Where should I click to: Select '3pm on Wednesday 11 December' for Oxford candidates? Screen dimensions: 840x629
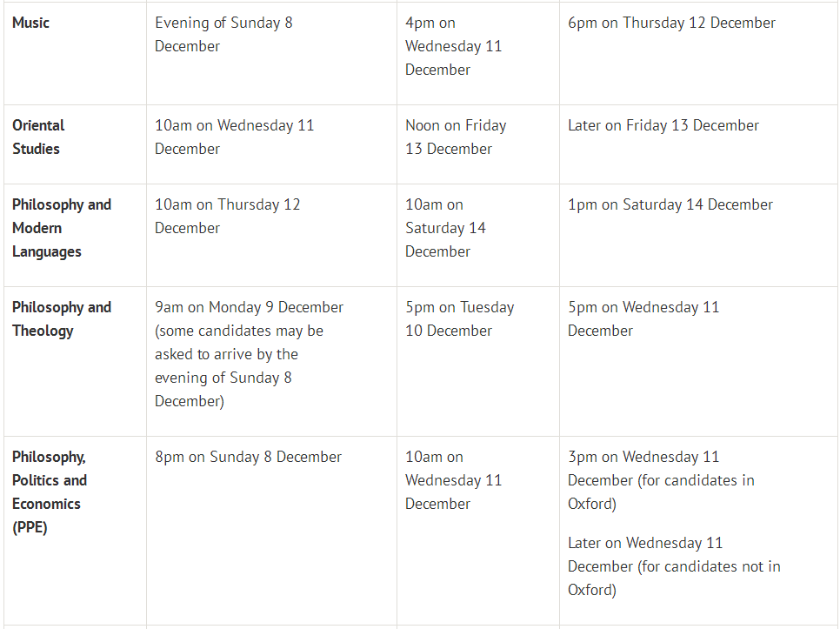pyautogui.click(x=660, y=479)
